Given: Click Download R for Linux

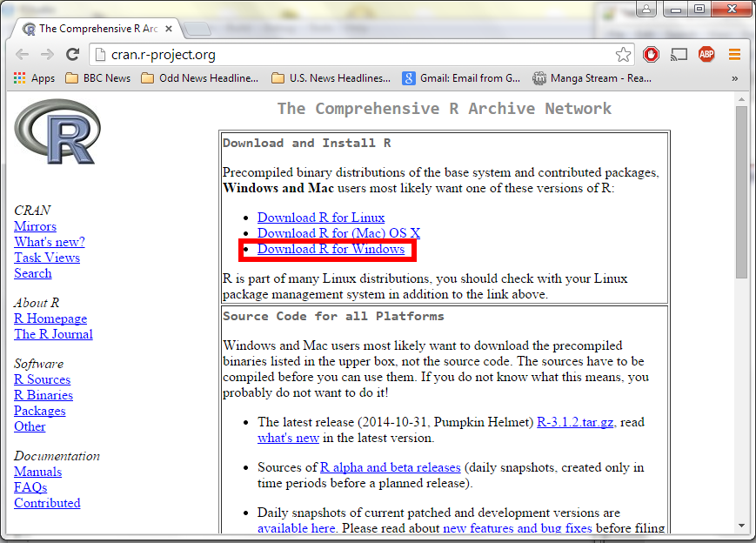Looking at the screenshot, I should 321,218.
